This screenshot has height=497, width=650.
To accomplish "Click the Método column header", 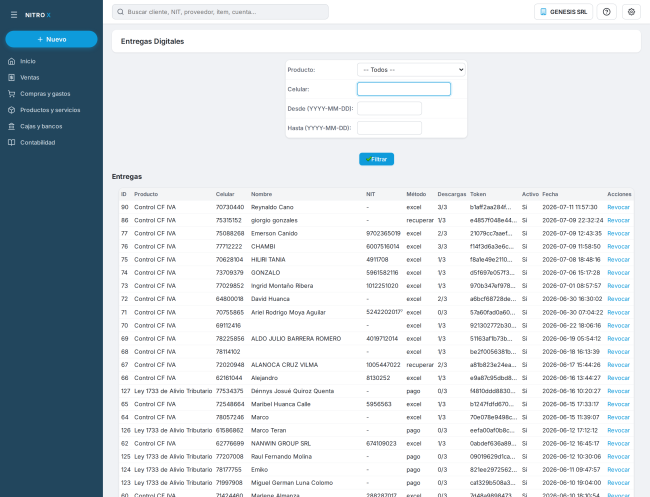I will click(416, 194).
